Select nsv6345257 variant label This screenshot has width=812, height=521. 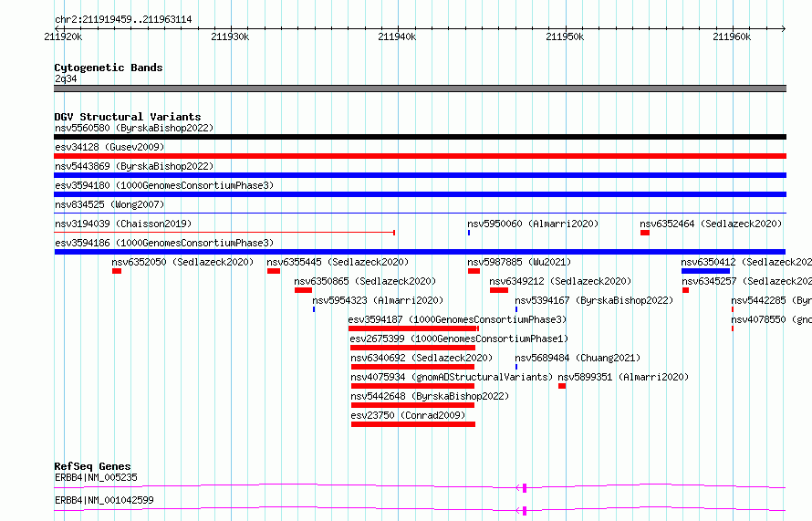tap(746, 281)
